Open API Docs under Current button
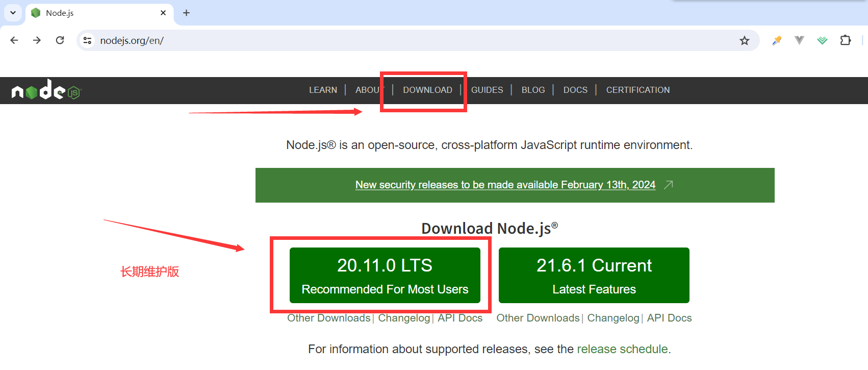Image resolution: width=868 pixels, height=370 pixels. tap(670, 318)
